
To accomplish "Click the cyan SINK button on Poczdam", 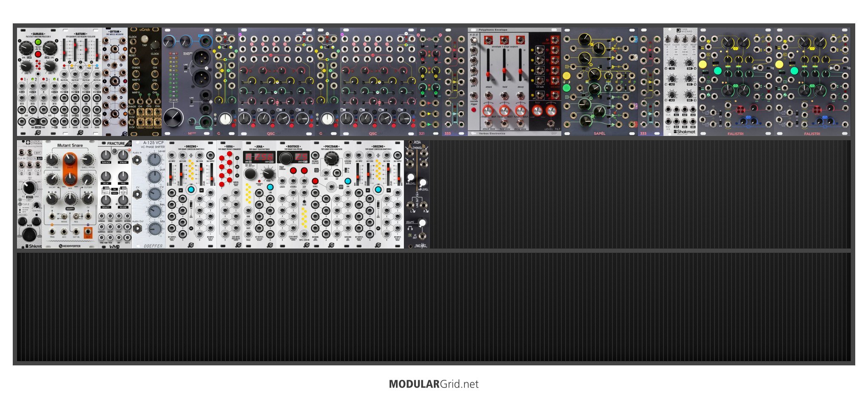I will click(x=348, y=181).
